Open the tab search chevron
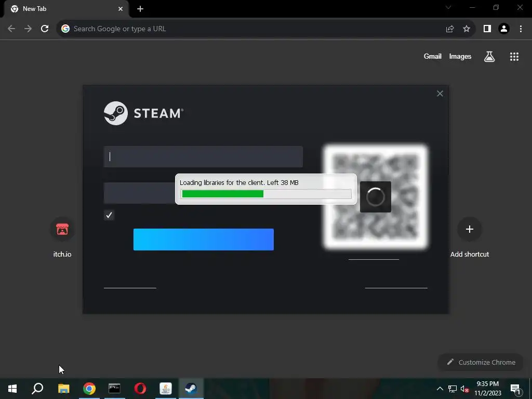The image size is (532, 399). (448, 7)
